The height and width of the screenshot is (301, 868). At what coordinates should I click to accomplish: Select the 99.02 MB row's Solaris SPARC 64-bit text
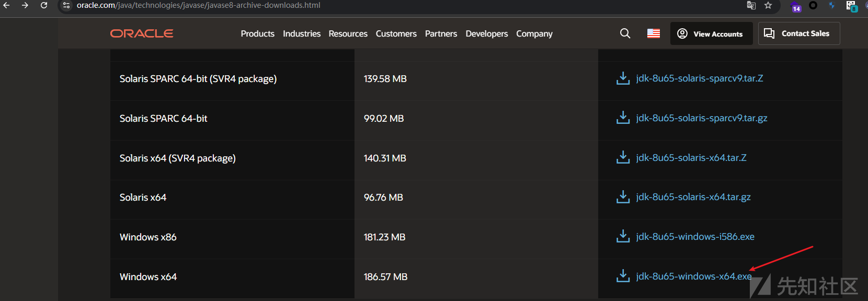pos(163,119)
